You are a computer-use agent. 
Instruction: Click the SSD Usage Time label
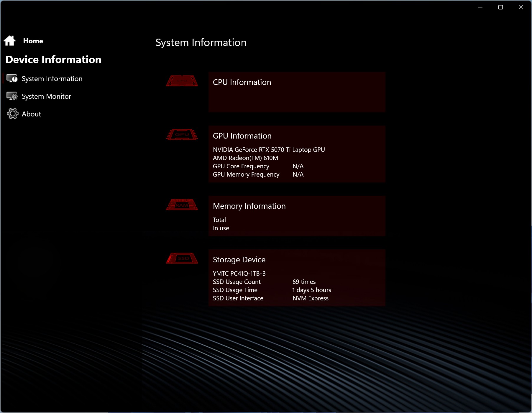[235, 290]
